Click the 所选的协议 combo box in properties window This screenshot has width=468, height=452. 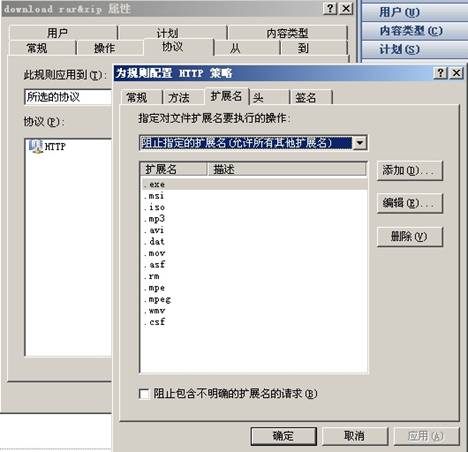(x=68, y=97)
